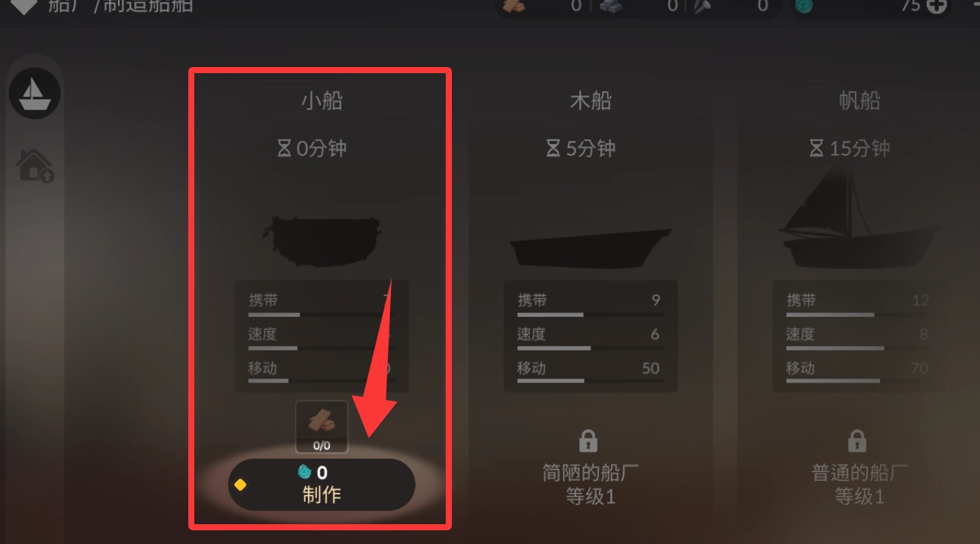Tap the 帆船 sailboat silhouette image
This screenshot has height=544, width=980.
pos(858,219)
